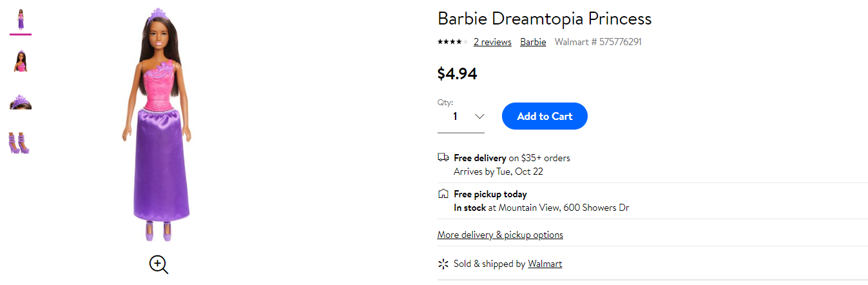Click the Free pickup today text

point(490,194)
